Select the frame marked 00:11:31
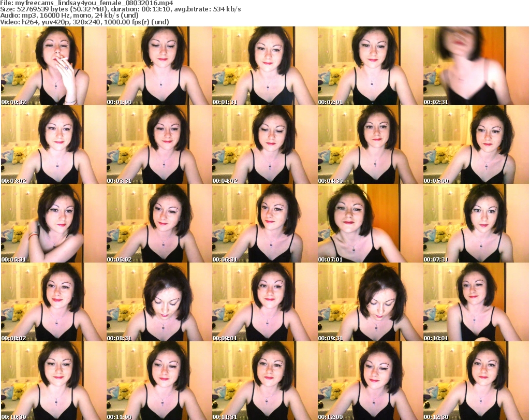 [x=264, y=381]
